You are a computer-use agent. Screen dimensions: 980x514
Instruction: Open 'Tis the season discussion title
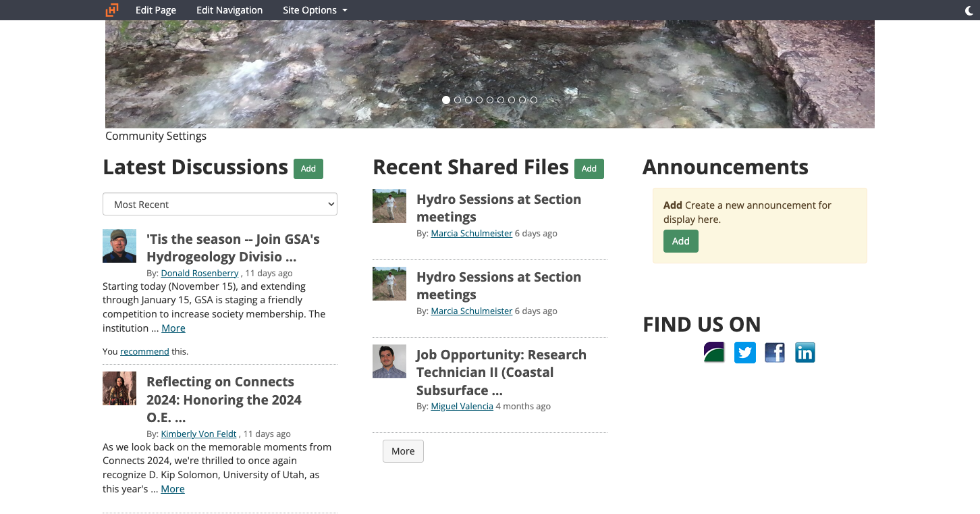point(233,248)
